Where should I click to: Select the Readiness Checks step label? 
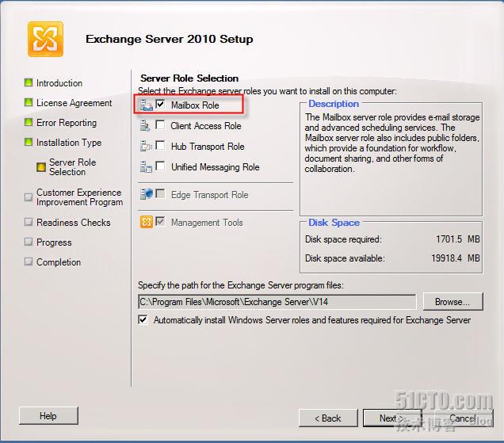73,223
